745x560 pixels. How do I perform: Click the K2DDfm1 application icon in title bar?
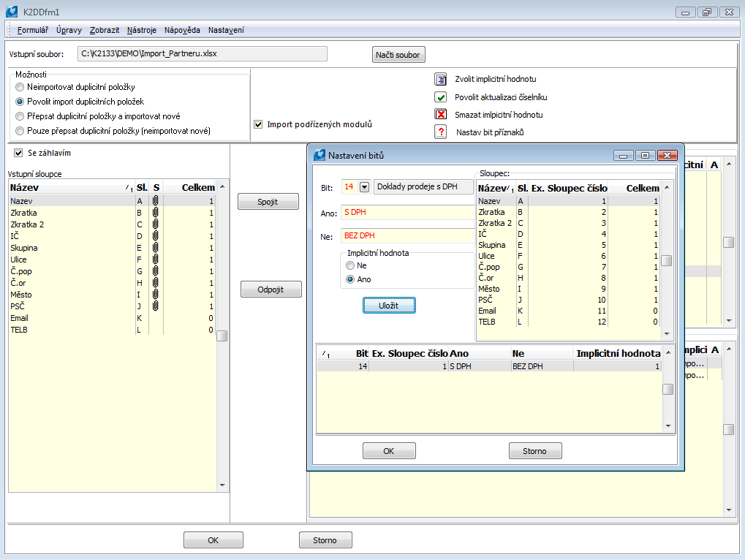tap(12, 12)
